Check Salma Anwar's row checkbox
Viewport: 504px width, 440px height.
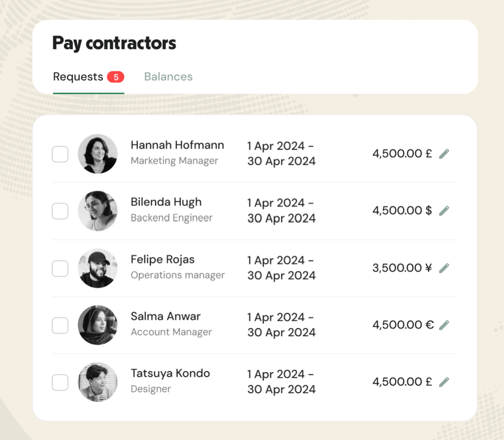click(60, 325)
